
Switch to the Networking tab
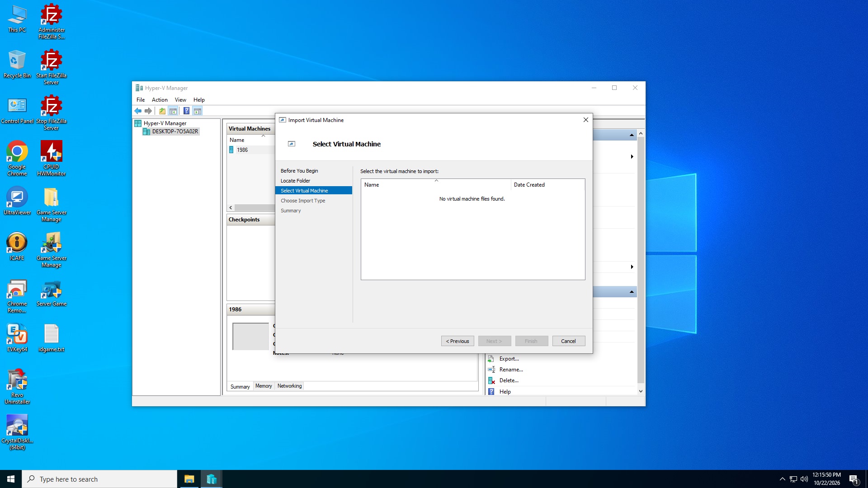pyautogui.click(x=289, y=386)
